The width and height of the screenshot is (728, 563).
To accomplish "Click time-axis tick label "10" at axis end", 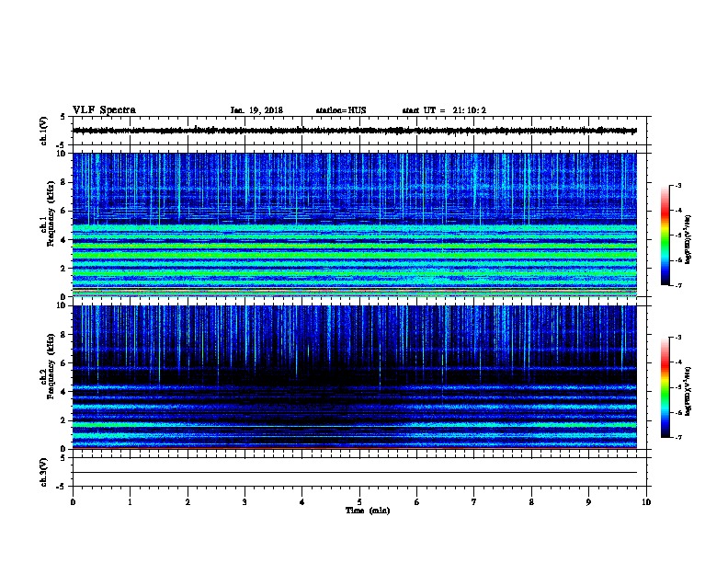I will tap(646, 502).
